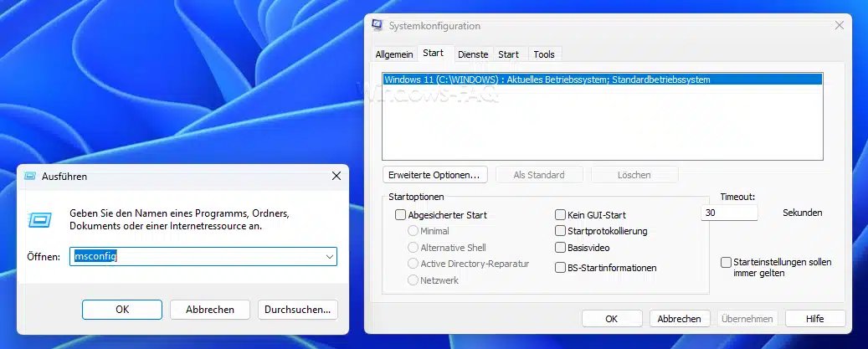Screen dimensions: 868x349
Task: Click the Hilfe button
Action: coord(815,319)
